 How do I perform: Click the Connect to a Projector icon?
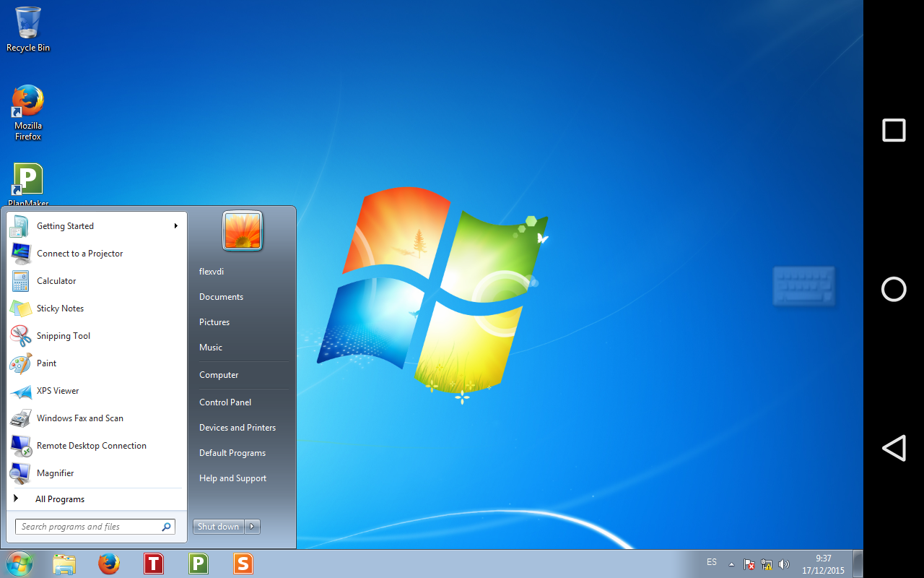(x=19, y=254)
